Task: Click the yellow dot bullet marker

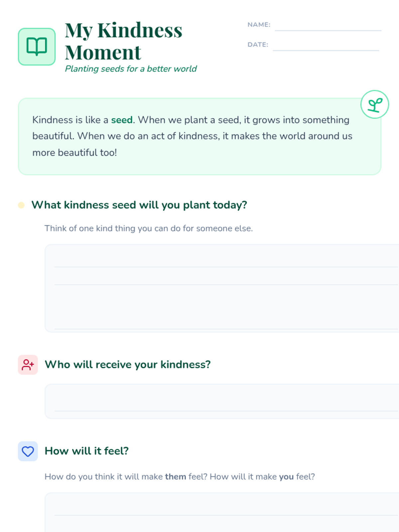Action: coord(21,205)
